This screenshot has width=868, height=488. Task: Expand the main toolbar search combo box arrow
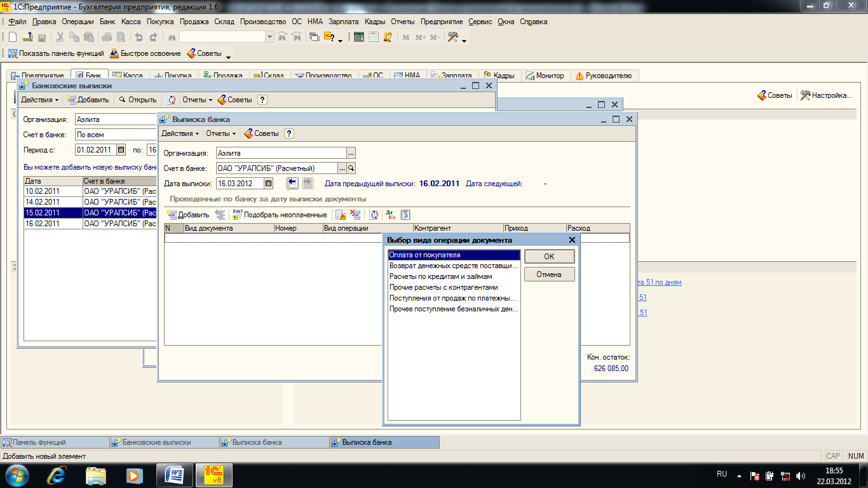(x=269, y=37)
